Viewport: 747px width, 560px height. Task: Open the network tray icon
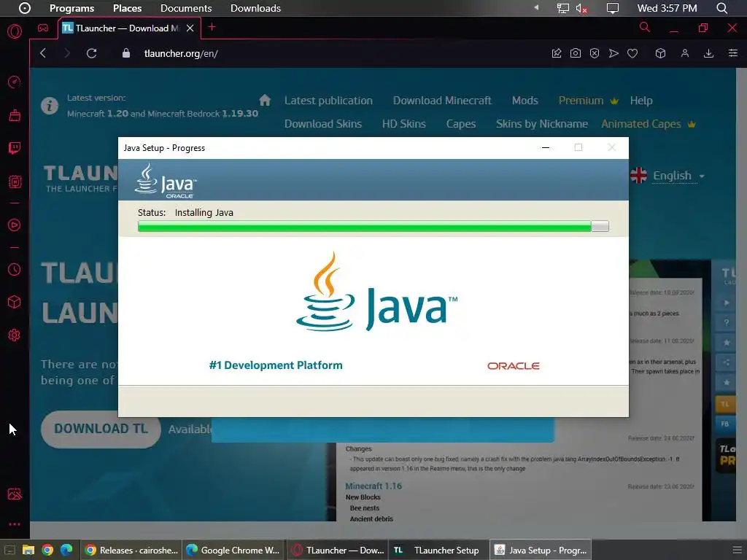[x=563, y=8]
